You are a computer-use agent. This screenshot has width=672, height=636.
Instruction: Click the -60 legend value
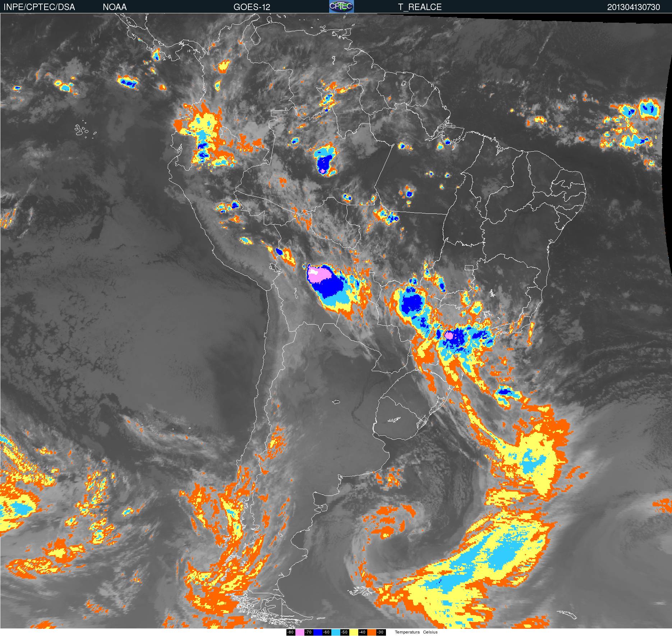(326, 632)
